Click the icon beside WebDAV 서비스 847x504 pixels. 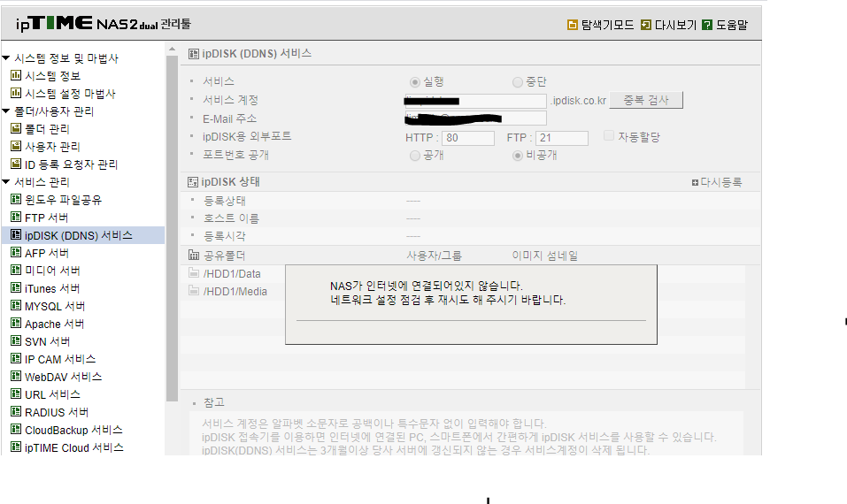point(16,376)
